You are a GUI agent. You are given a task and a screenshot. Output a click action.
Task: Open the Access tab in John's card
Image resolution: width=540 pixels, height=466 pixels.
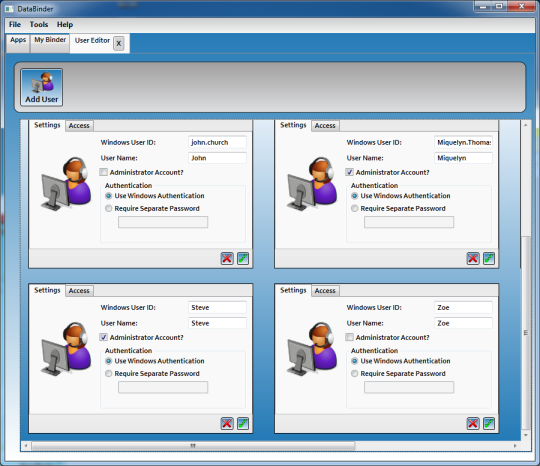click(79, 126)
